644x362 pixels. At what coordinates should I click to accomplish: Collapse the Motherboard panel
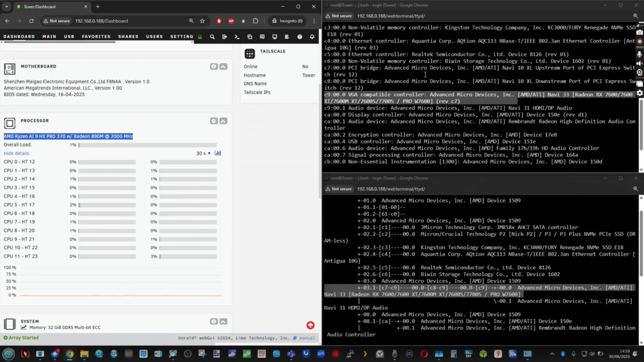(x=223, y=66)
